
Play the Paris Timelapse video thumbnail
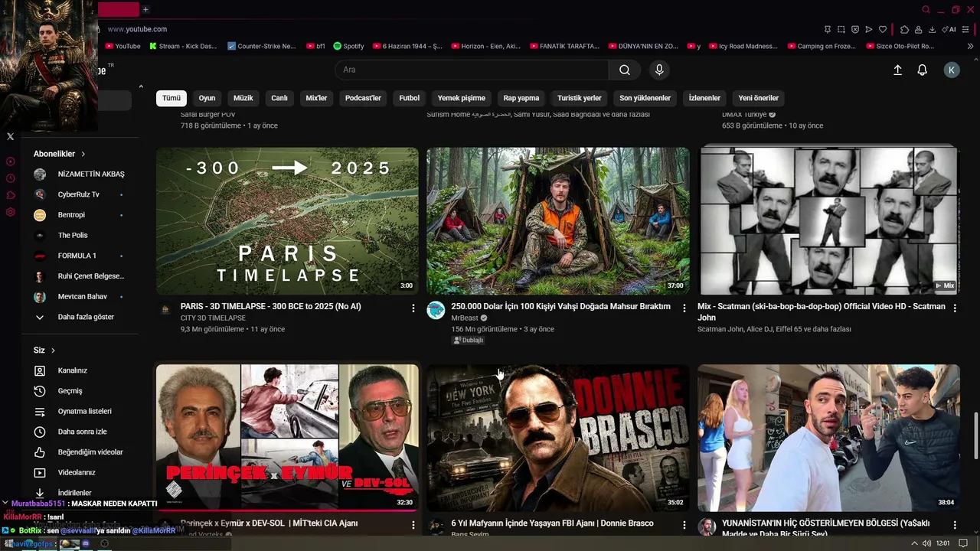(287, 221)
